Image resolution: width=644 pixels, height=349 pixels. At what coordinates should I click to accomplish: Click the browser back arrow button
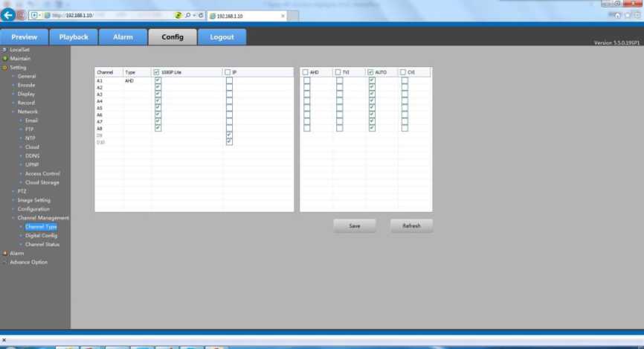click(7, 15)
